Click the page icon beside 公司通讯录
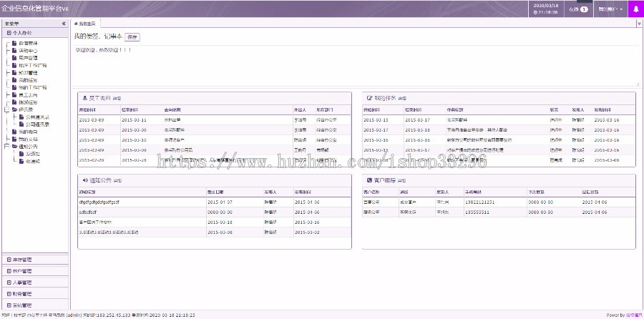This screenshot has height=319, width=644. [21, 124]
